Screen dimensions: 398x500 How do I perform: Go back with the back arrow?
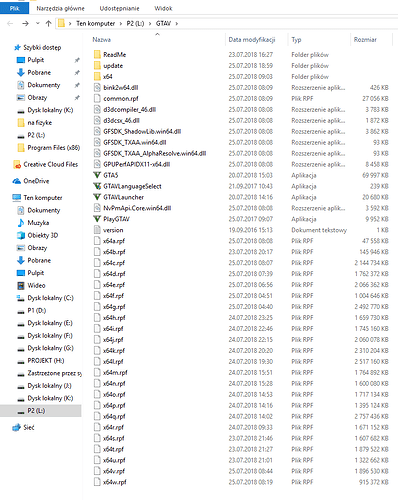tap(10, 23)
